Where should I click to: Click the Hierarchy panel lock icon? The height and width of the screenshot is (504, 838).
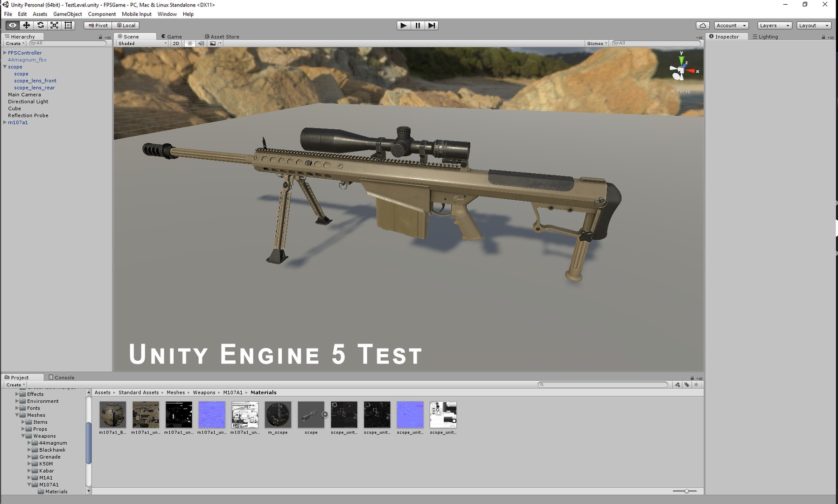pos(100,37)
